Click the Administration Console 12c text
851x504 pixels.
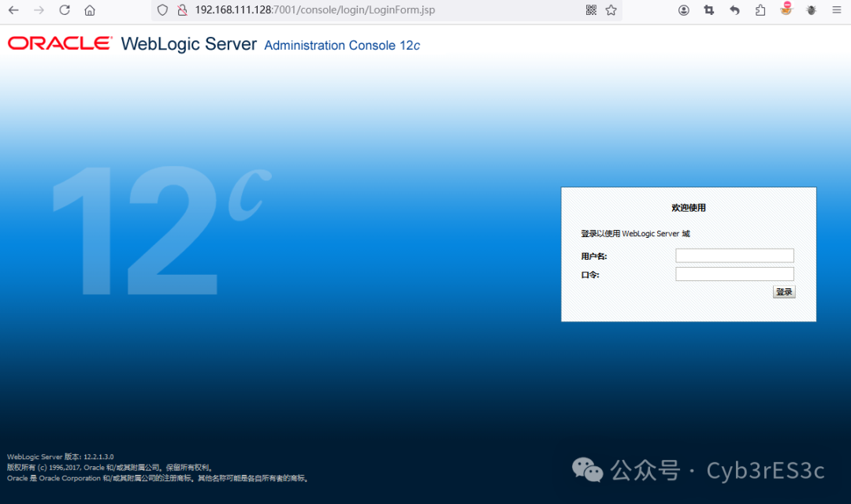click(x=342, y=46)
